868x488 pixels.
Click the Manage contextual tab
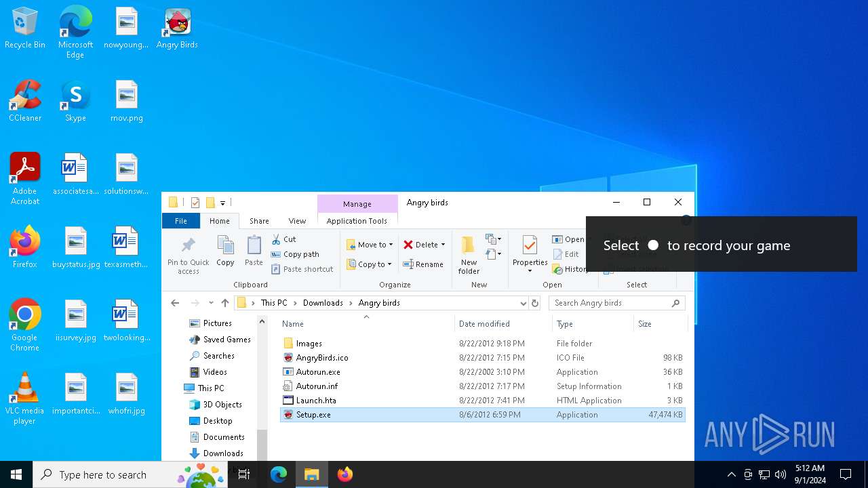tap(357, 203)
